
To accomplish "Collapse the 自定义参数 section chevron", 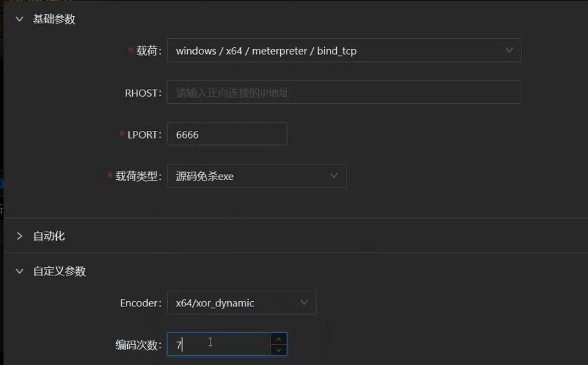I will [x=19, y=271].
